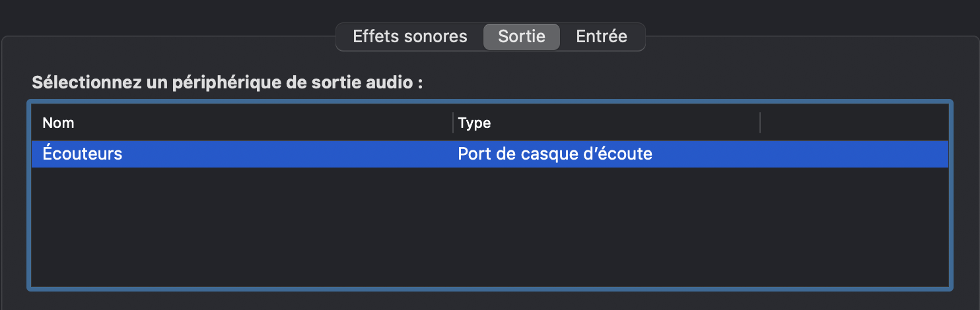The image size is (980, 310).
Task: Click the Port de casque d'écoute cell
Action: [x=555, y=154]
